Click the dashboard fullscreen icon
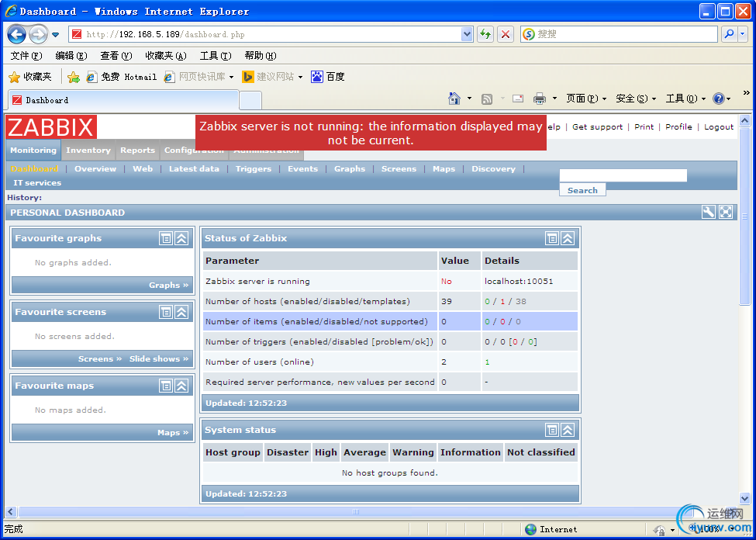Viewport: 756px width, 540px height. pyautogui.click(x=726, y=213)
